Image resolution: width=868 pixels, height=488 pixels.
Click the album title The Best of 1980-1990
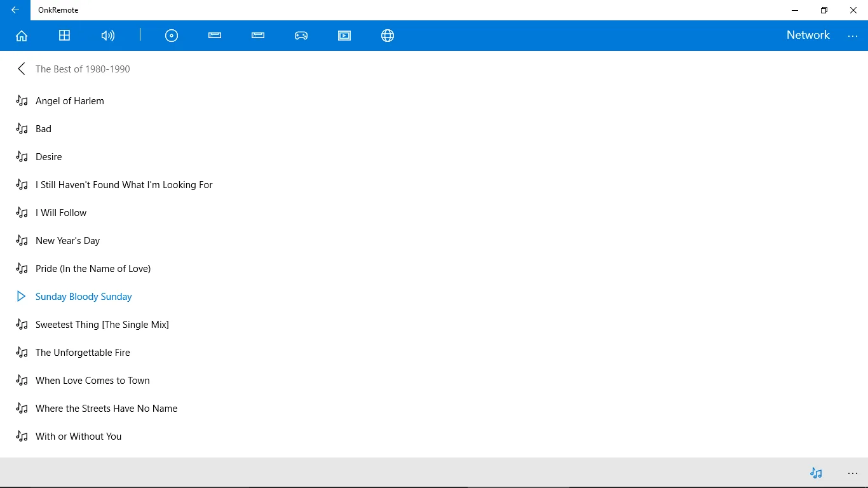(x=83, y=69)
